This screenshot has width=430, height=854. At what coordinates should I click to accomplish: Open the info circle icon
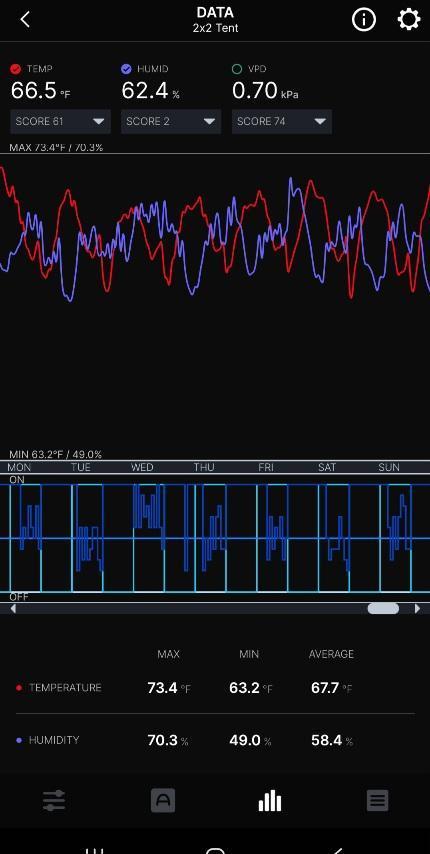364,20
